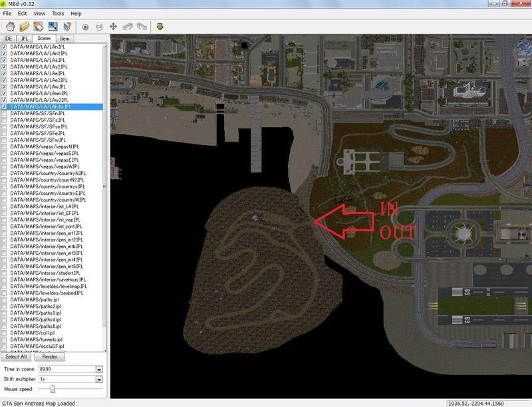Viewport: 532px width, 407px height.
Task: Select the DATA/MAPS/interior/gen_int1.IPL row
Action: pyautogui.click(x=53, y=233)
